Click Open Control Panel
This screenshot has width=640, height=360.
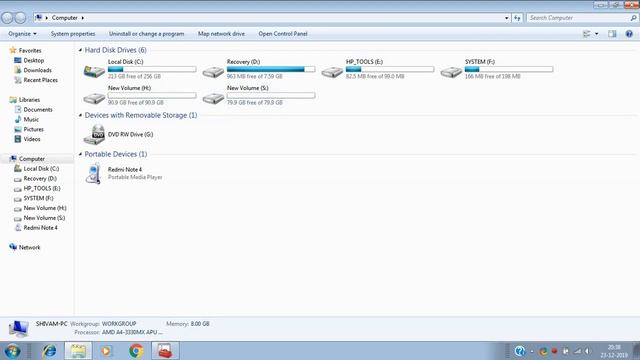pyautogui.click(x=283, y=34)
